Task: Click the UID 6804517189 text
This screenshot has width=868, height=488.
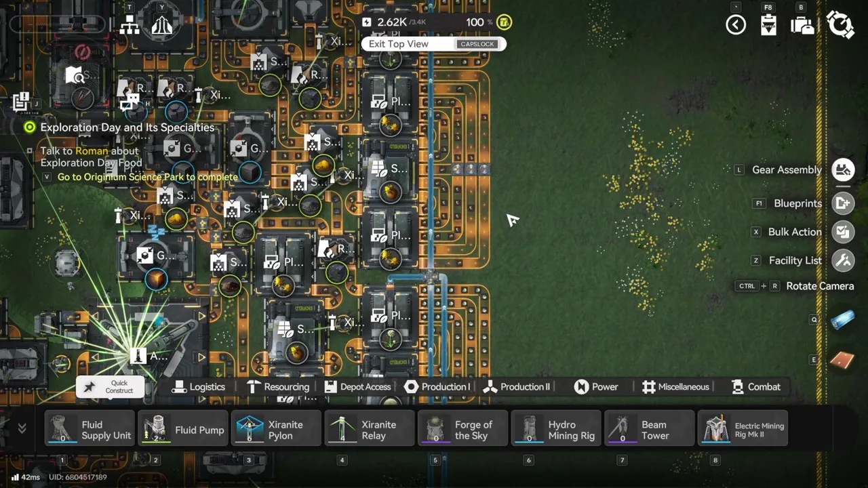Action: tap(78, 477)
